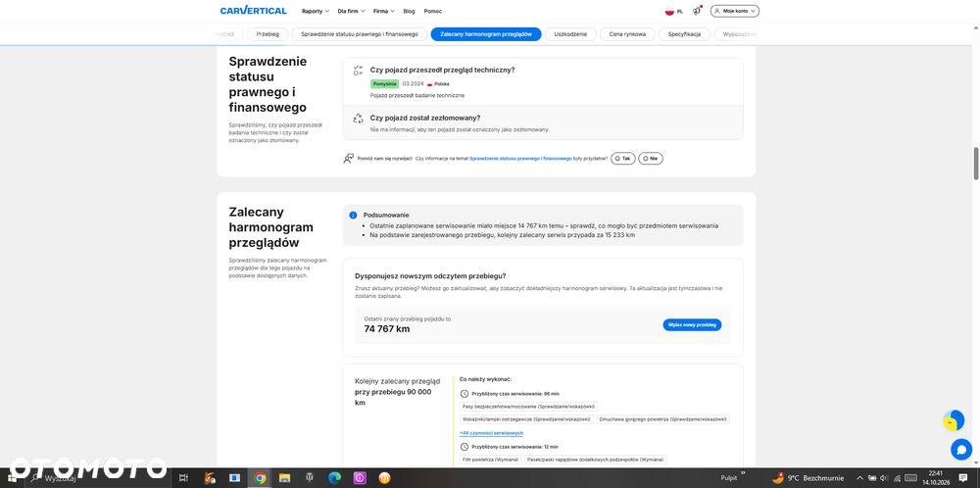The image size is (980, 488).
Task: Click the blue reading progress bar under tabs
Action: click(x=141, y=45)
